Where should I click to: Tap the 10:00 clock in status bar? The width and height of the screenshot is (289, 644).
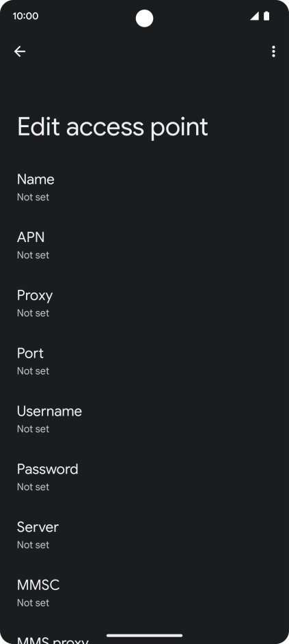25,16
